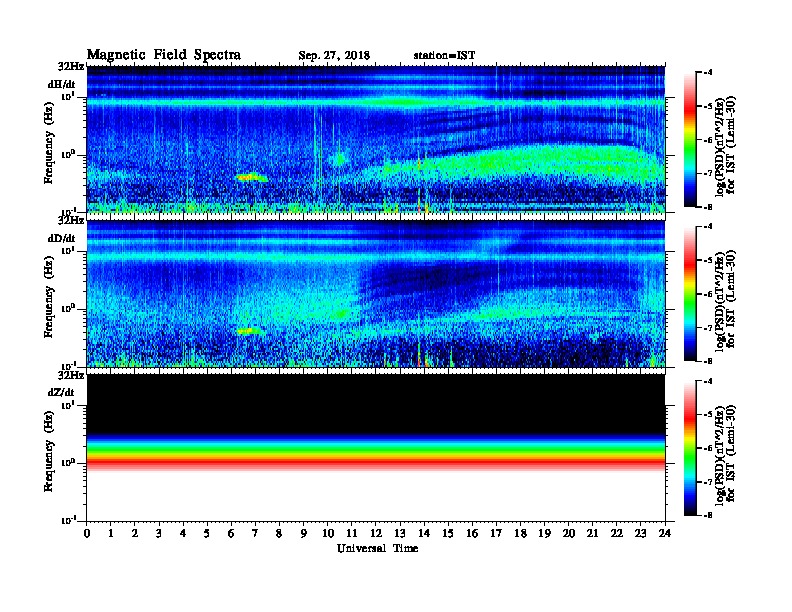Click the "32Hz" label above the dH/dt panel
The width and height of the screenshot is (792, 612).
[71, 66]
